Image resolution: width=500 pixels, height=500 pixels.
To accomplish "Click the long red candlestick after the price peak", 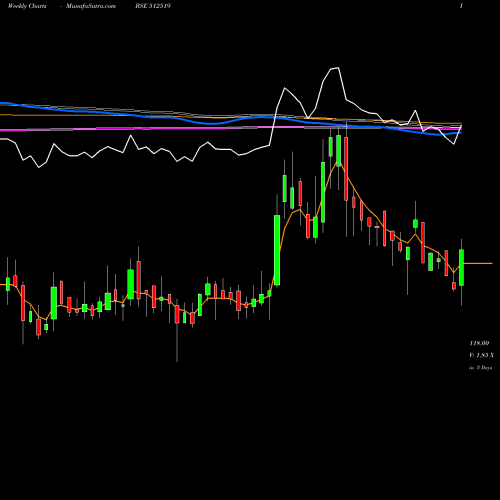I will [346, 169].
